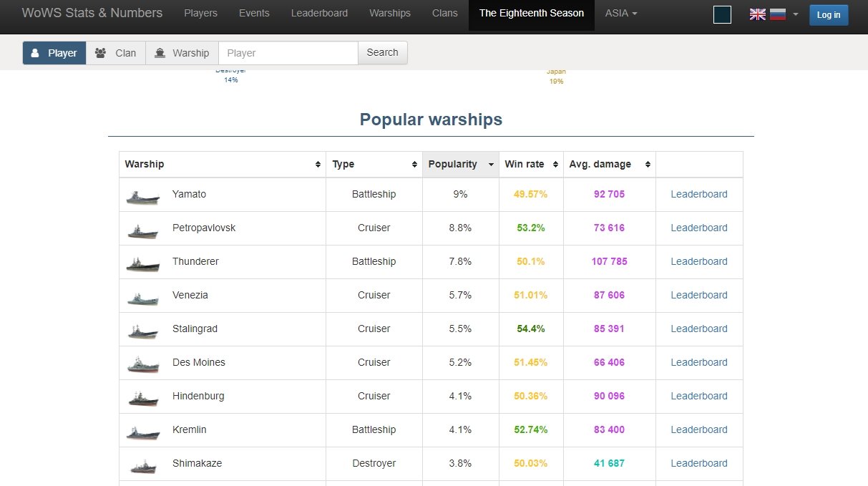Select the Player search mode button
This screenshot has height=486, width=868.
pyautogui.click(x=54, y=53)
